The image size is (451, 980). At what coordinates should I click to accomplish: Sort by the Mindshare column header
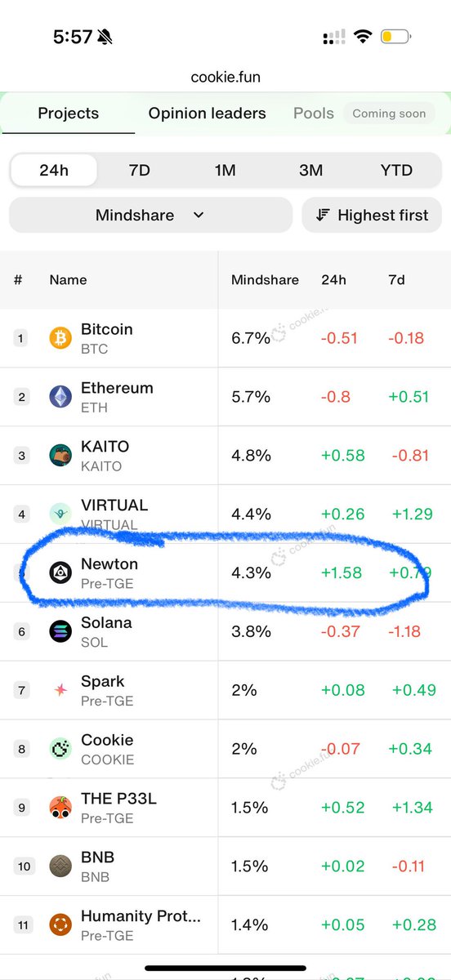(265, 280)
